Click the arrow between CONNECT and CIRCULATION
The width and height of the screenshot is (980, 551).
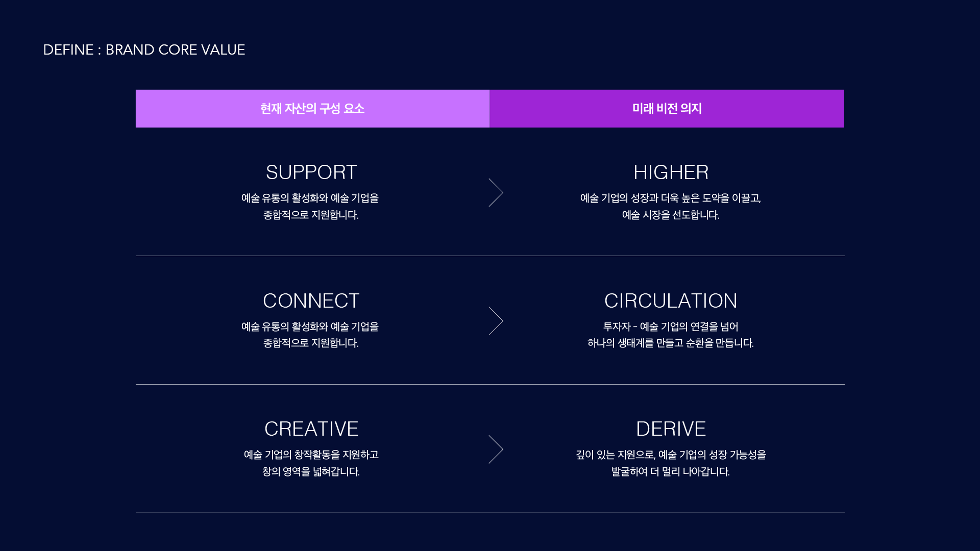tap(496, 321)
